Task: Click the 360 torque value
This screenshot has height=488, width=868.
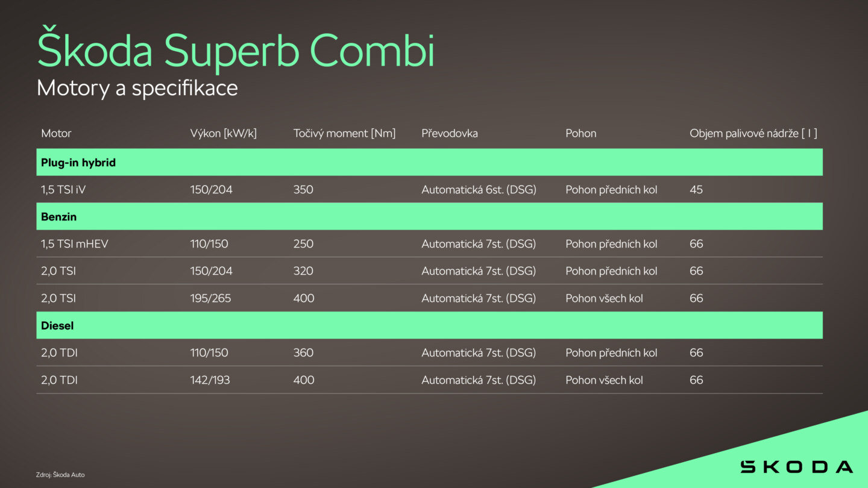Action: [303, 353]
